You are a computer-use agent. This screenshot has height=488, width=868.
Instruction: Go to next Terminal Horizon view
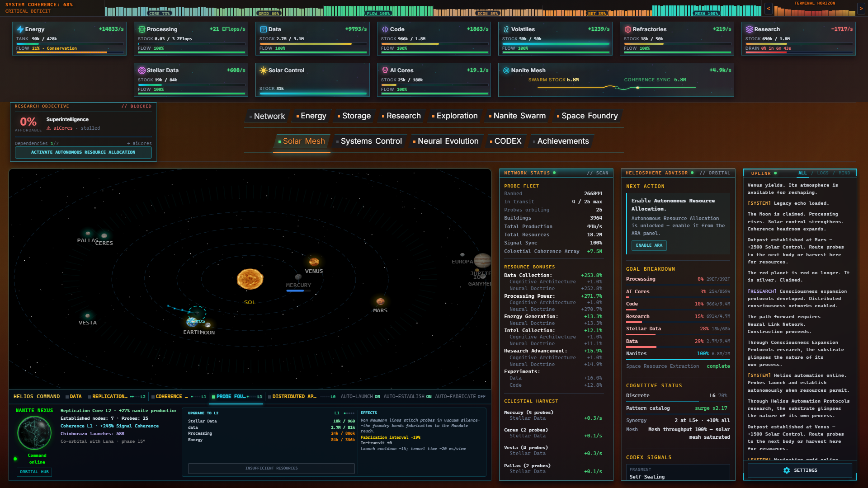861,9
